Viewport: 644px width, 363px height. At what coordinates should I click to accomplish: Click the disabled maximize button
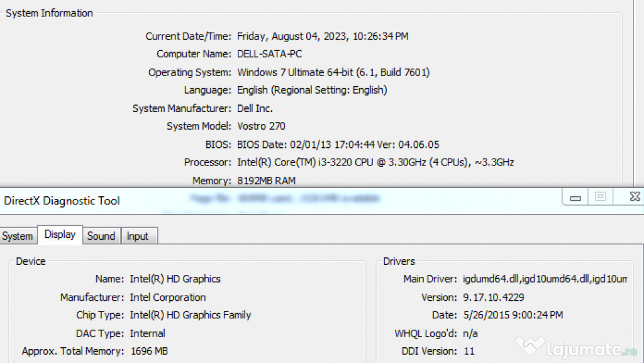pyautogui.click(x=601, y=198)
